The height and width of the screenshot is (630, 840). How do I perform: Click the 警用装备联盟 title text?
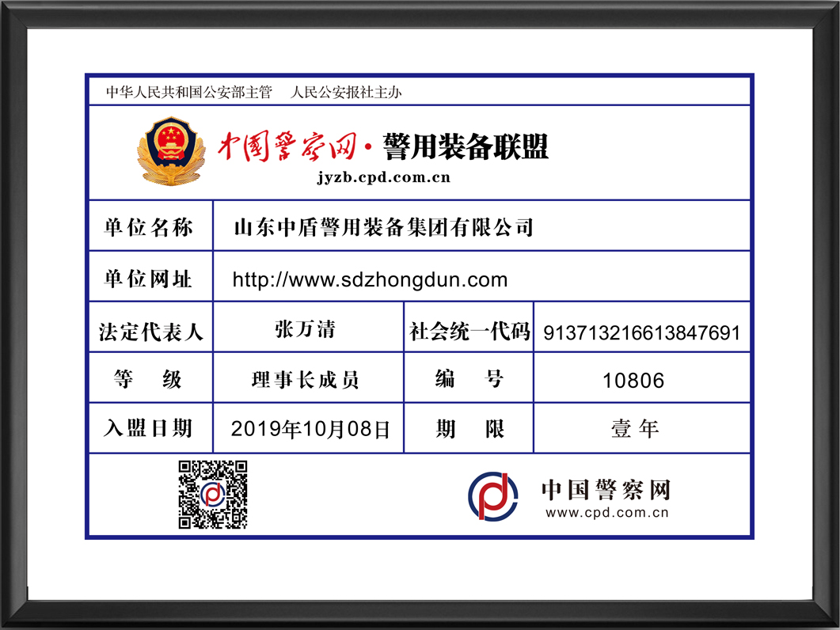pyautogui.click(x=466, y=147)
